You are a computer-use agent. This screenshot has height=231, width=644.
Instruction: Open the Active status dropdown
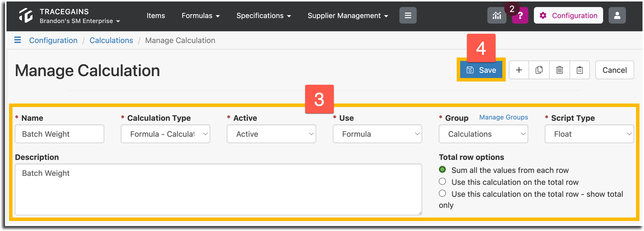click(271, 134)
